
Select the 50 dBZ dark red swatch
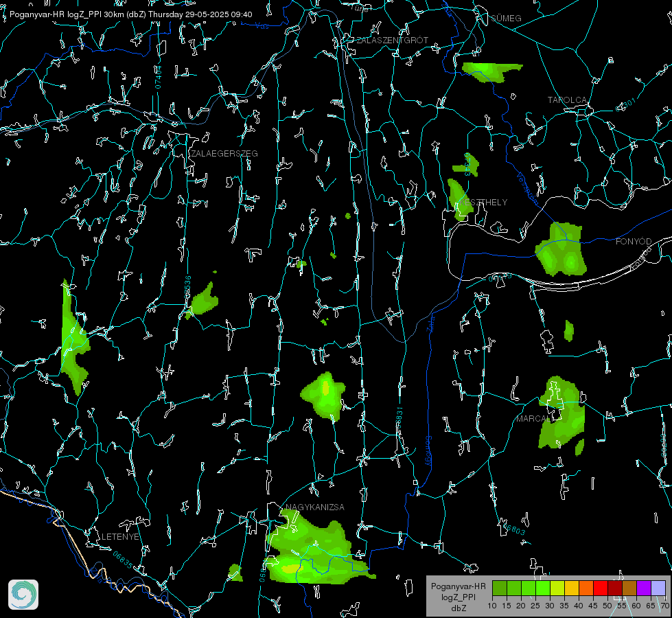pyautogui.click(x=614, y=588)
